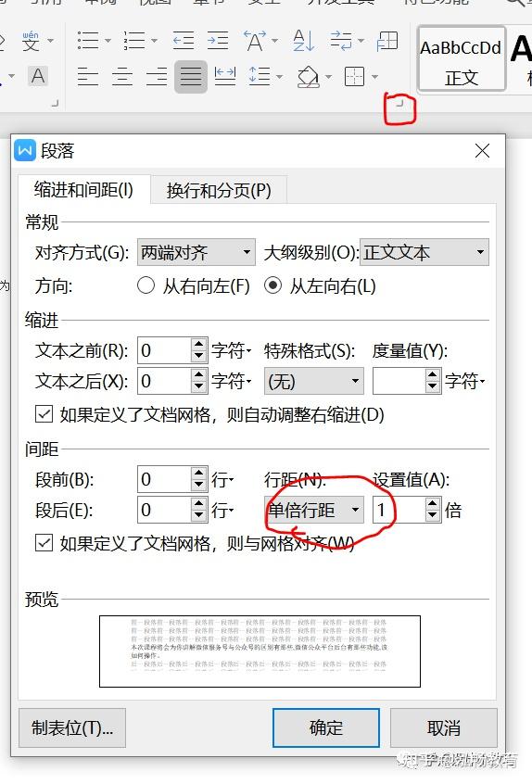Open unit dropdown 行 beside 段后
The height and width of the screenshot is (784, 532).
222,510
